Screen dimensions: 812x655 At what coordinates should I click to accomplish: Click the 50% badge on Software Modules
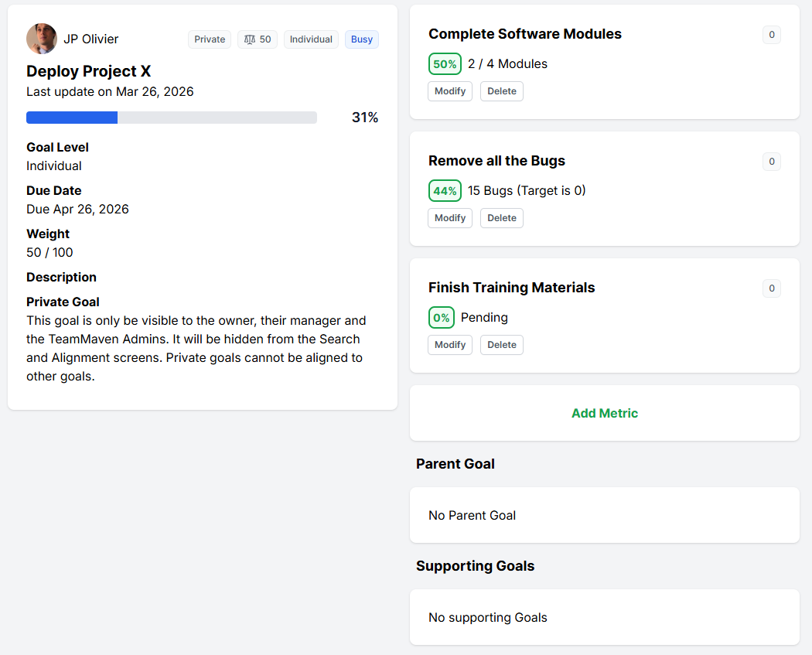445,64
